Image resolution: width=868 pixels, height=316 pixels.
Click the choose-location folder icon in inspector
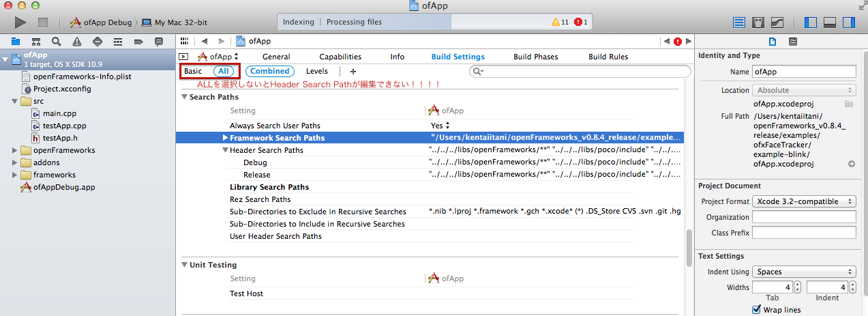point(849,104)
